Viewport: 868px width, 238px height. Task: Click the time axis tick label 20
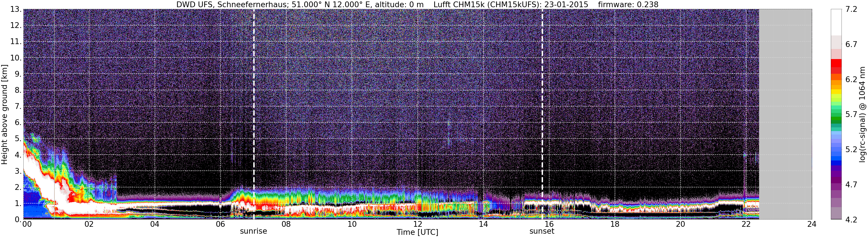point(680,224)
